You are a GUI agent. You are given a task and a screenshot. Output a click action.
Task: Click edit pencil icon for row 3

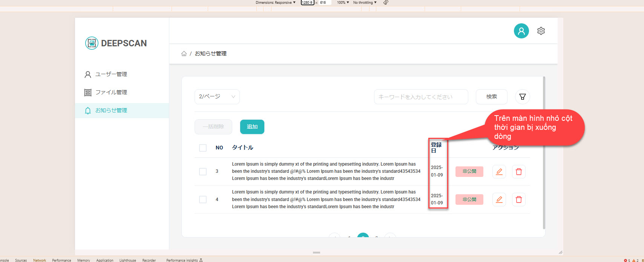[499, 172]
